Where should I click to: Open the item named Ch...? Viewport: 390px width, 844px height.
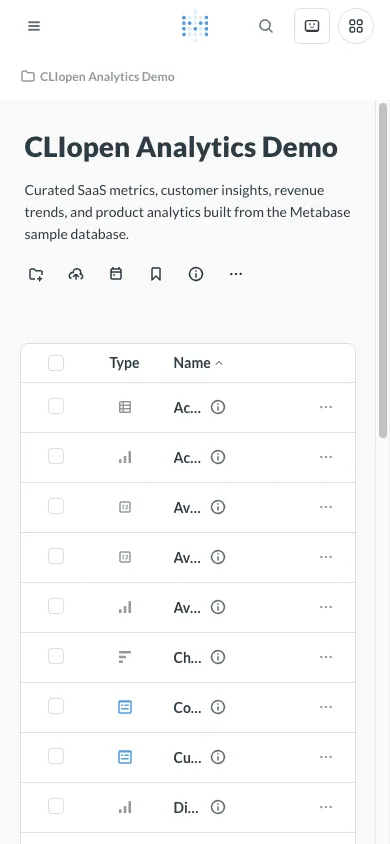click(x=187, y=657)
